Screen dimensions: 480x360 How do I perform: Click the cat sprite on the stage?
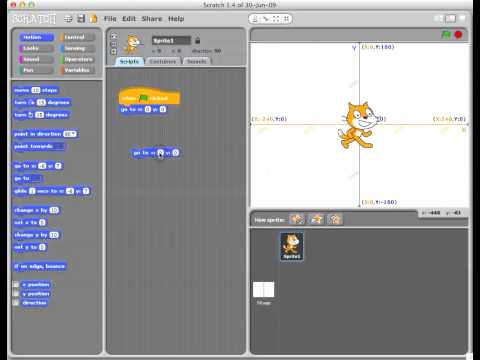tap(357, 125)
